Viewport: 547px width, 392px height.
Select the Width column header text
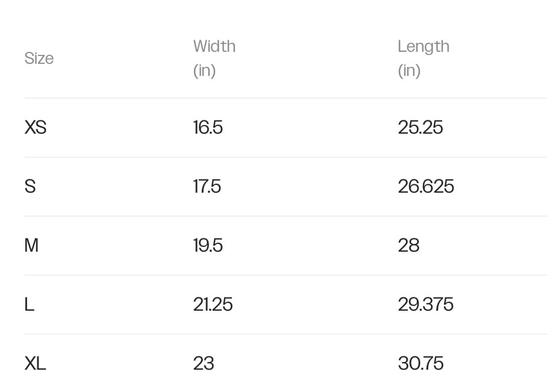point(214,46)
